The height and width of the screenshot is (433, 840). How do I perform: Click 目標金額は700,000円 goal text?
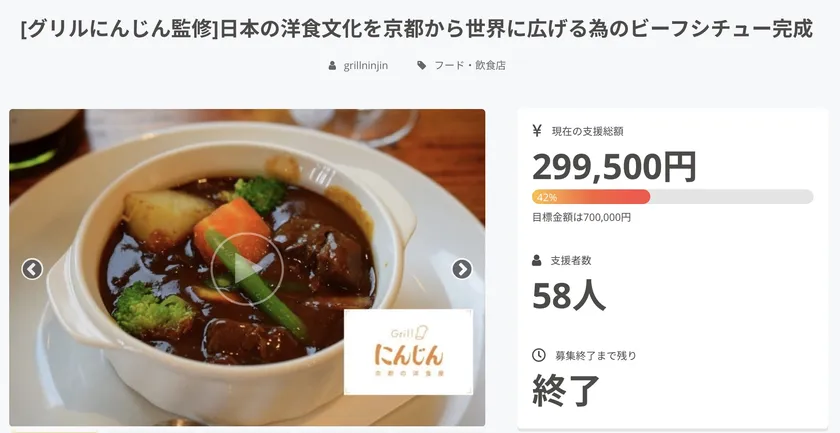coord(581,217)
